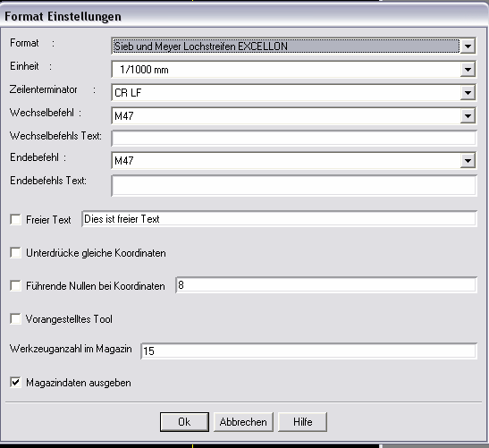Screen dimensions: 489x448
Task: Click the Wechselbefehls Text label
Action: (x=55, y=136)
